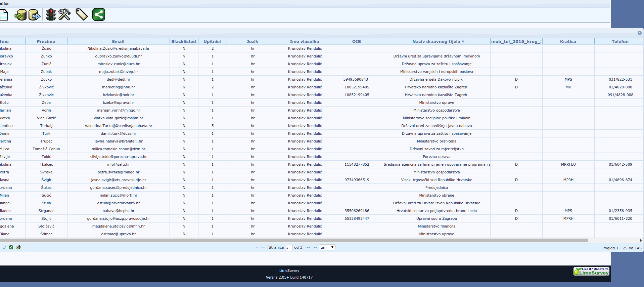This screenshot has width=644, height=287.
Task: Click small green share icon in footer
Action: [x=11, y=247]
